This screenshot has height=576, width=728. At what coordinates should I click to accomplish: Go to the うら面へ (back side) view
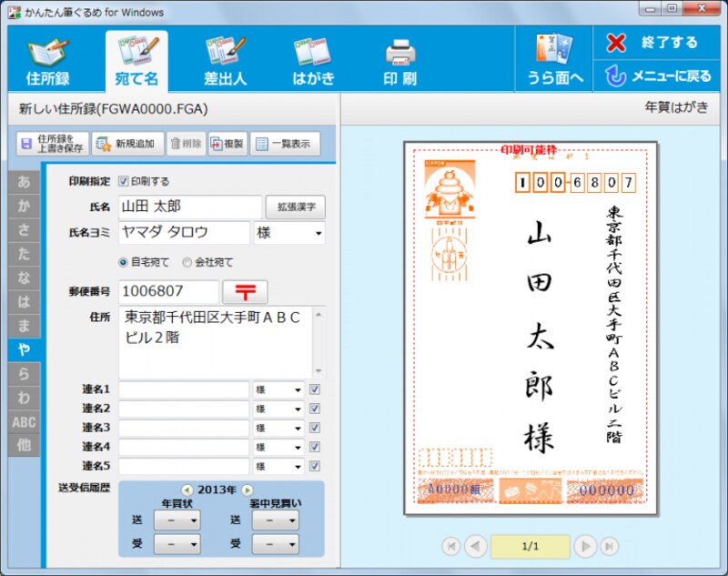(x=553, y=58)
